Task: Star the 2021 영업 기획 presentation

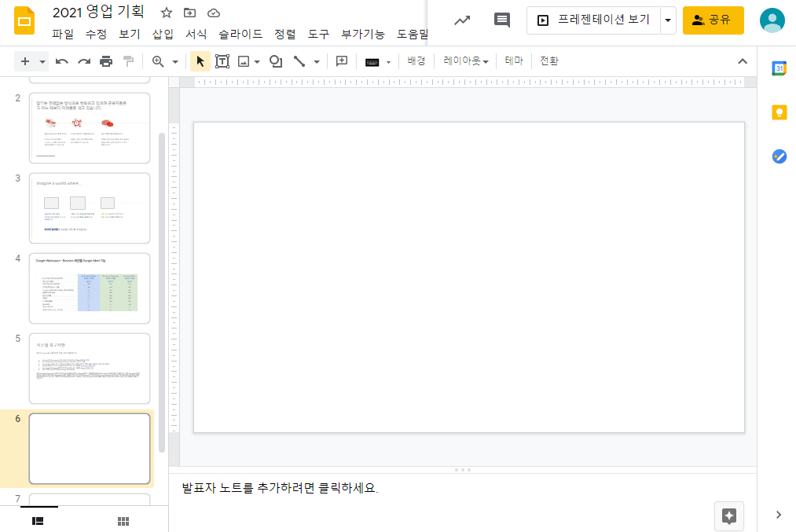Action: tap(166, 13)
